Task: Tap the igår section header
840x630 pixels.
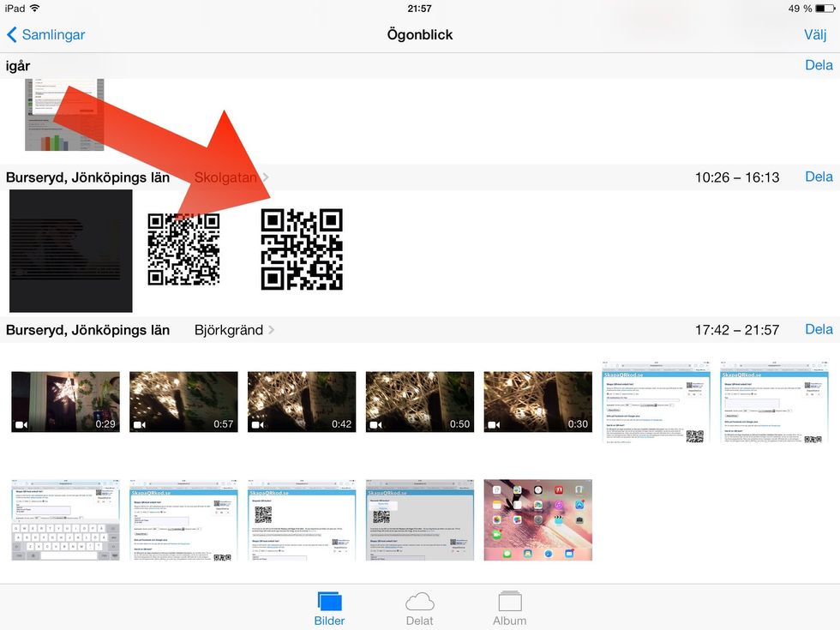Action: click(18, 66)
